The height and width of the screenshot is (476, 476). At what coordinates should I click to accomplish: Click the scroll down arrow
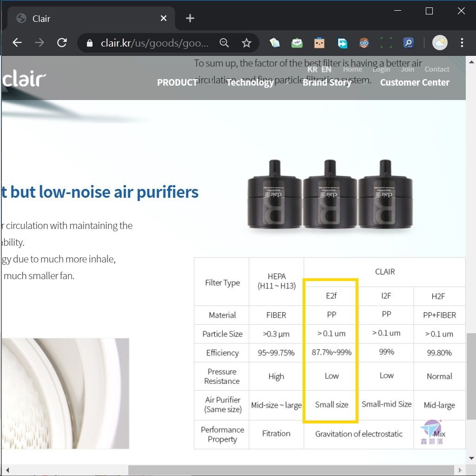point(471,458)
